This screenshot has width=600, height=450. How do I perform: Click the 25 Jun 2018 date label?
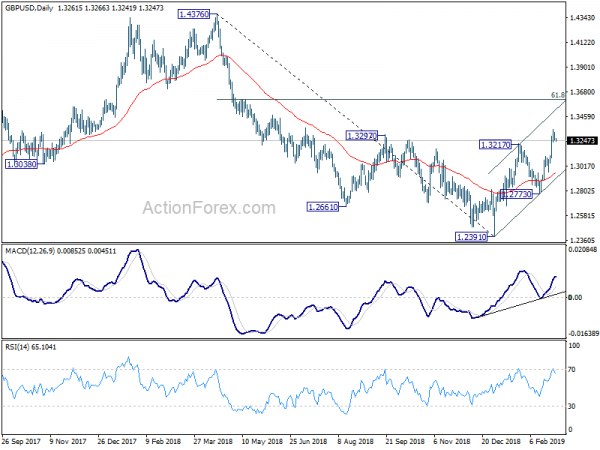[308, 441]
